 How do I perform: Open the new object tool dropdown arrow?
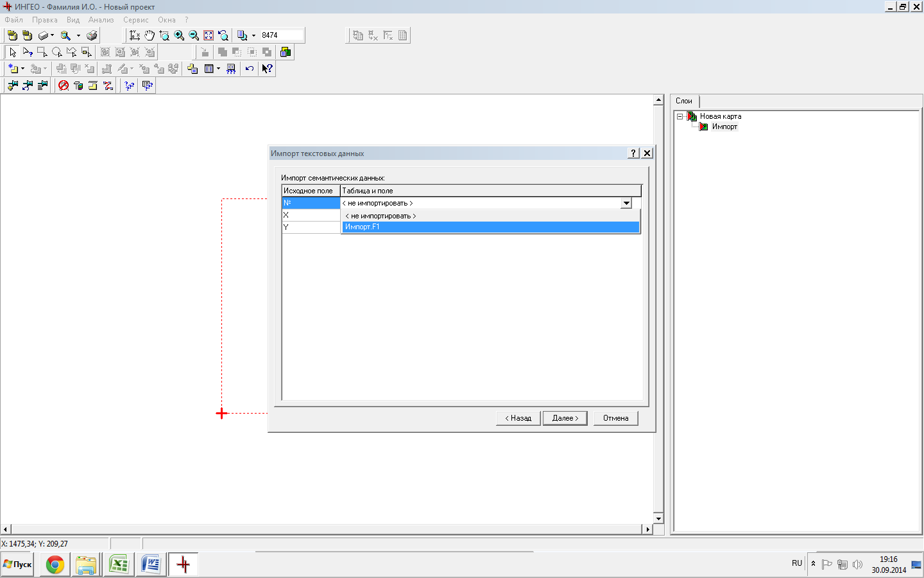coord(22,69)
